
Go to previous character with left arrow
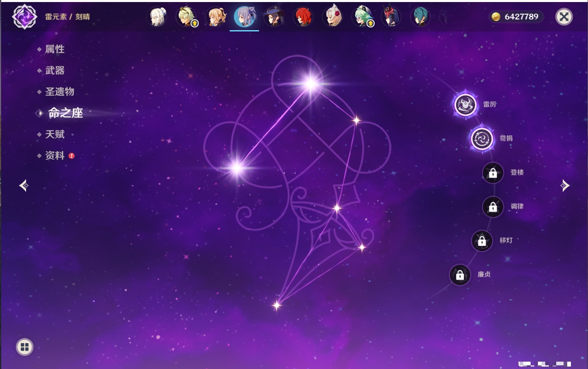coord(24,186)
